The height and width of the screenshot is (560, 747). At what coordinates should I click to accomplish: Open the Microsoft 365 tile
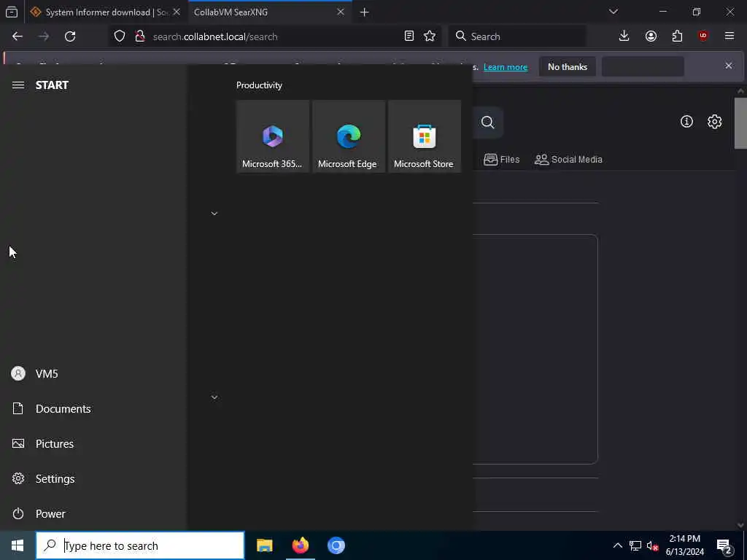273,136
